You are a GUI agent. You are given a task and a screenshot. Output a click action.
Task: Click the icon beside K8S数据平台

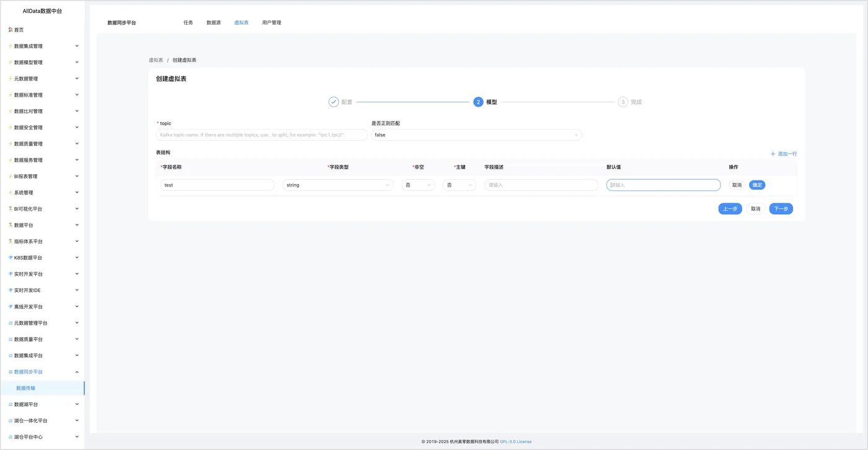(x=11, y=258)
